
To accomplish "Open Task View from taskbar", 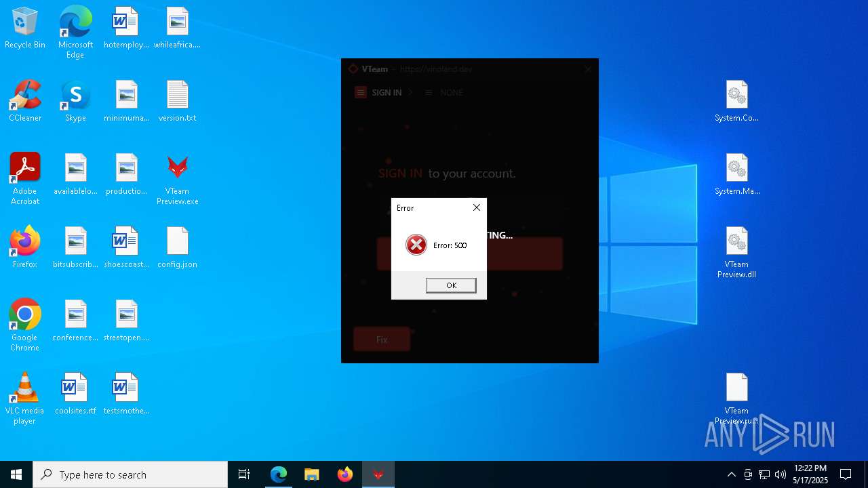I will click(x=244, y=474).
